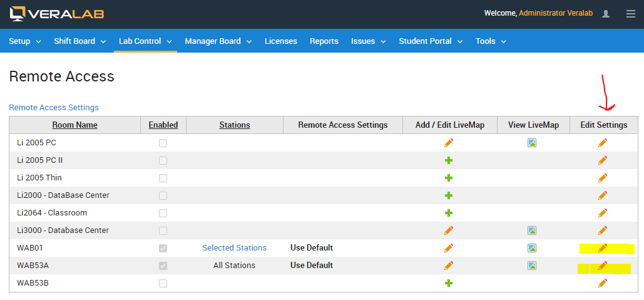Edit Settings pencil for WAB53A
This screenshot has width=644, height=300.
click(x=603, y=266)
